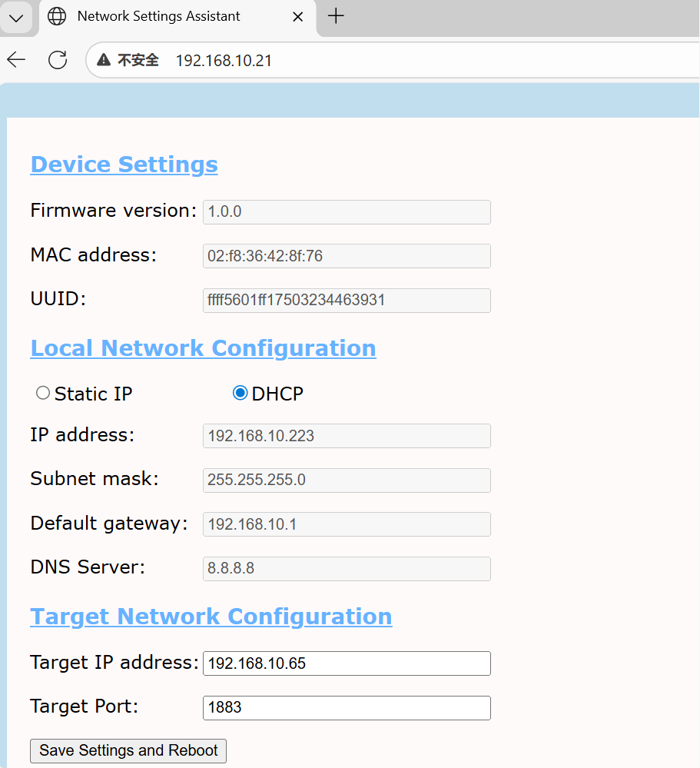Viewport: 700px width, 768px height.
Task: Click the warning triangle in the address bar
Action: point(103,59)
